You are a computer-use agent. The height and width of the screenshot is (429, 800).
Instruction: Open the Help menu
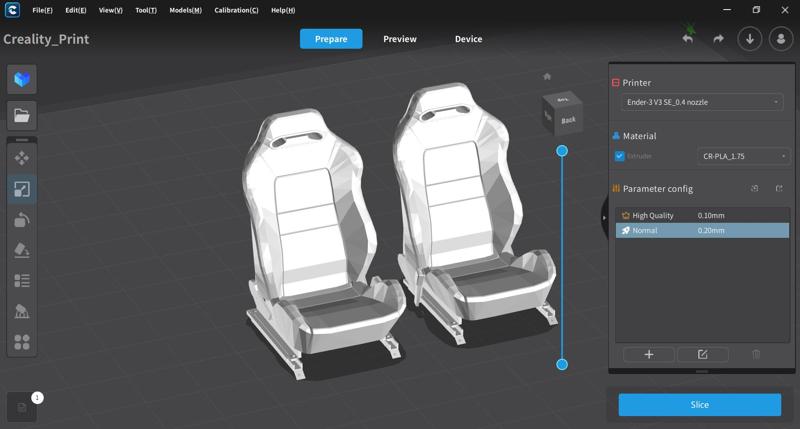pyautogui.click(x=283, y=10)
